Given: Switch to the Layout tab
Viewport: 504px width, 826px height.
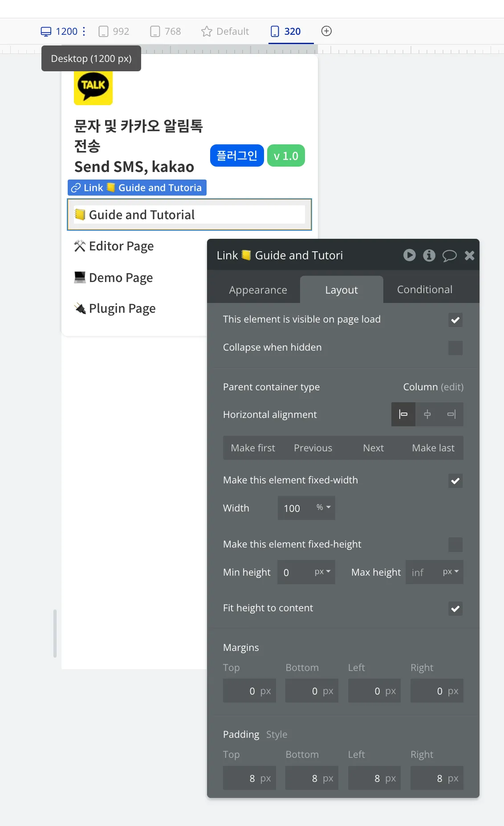Looking at the screenshot, I should (341, 290).
